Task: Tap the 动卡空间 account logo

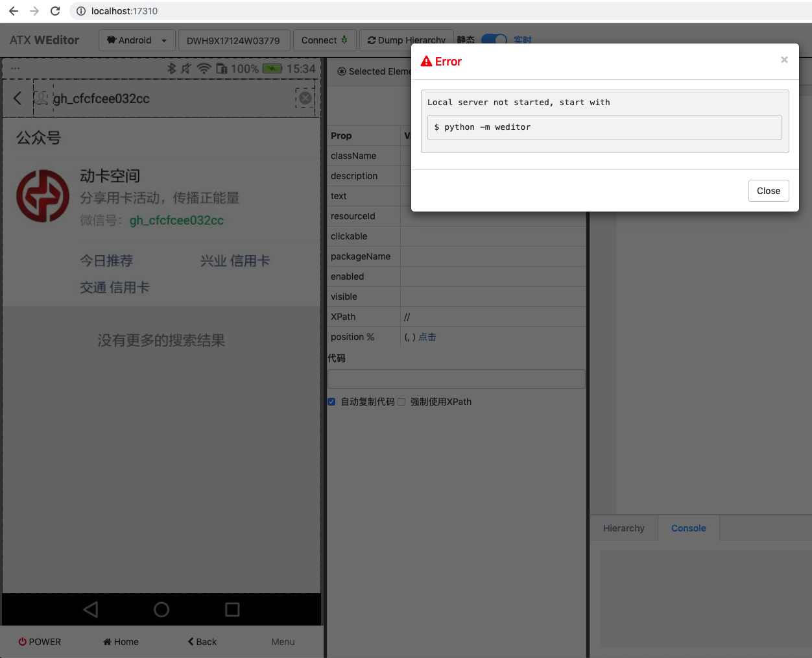Action: (x=43, y=196)
